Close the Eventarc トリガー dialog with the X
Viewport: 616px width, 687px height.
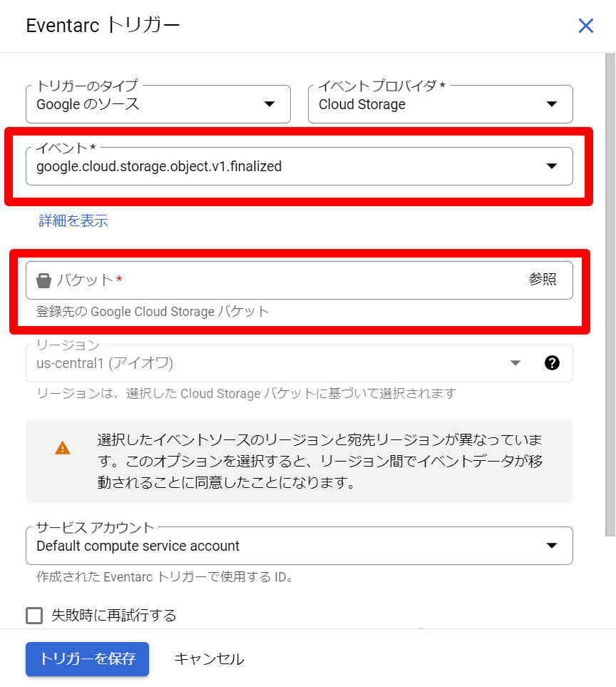(586, 26)
